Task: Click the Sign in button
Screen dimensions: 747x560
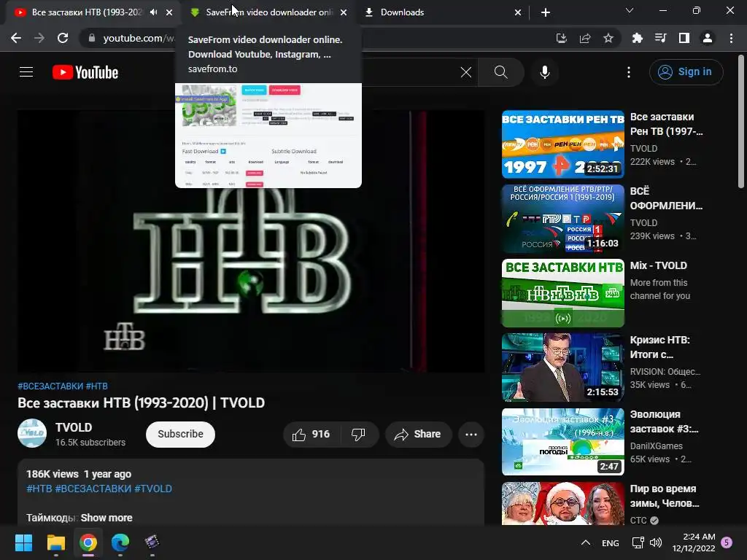Action: [x=686, y=72]
